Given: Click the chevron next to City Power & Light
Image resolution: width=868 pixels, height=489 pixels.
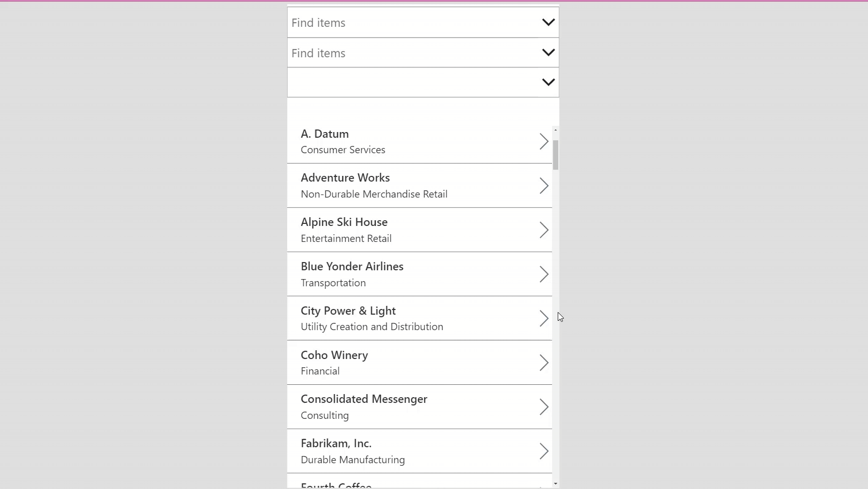Looking at the screenshot, I should pyautogui.click(x=543, y=318).
